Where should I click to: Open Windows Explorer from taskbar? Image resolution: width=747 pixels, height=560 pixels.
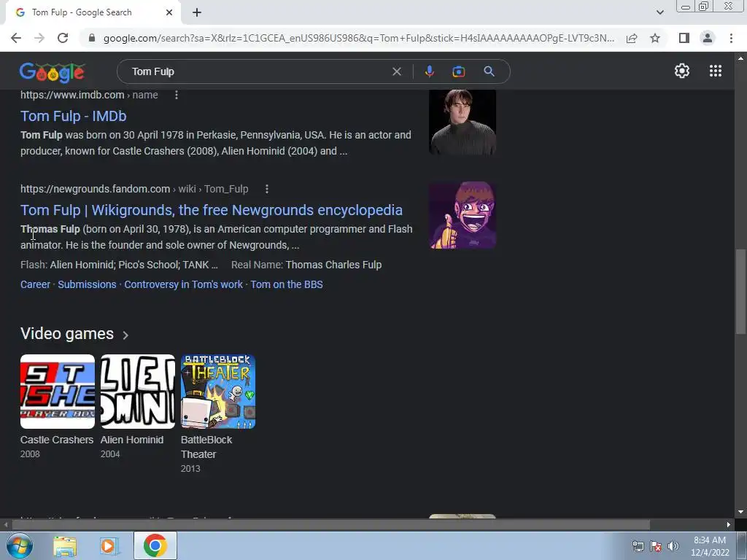point(65,545)
